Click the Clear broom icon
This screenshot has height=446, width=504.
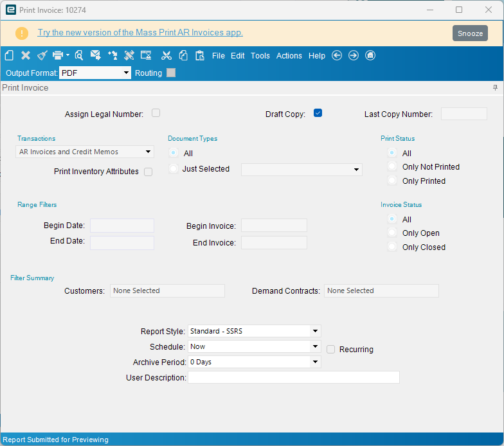[x=42, y=55]
